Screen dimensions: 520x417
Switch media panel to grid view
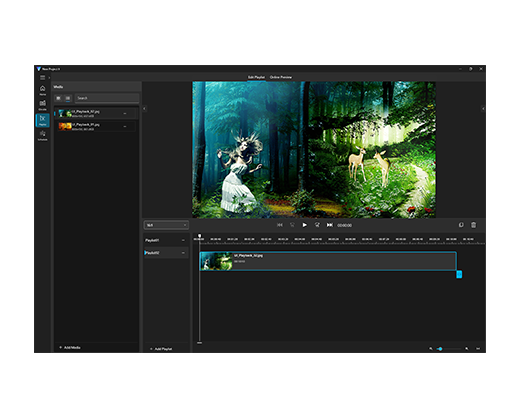[x=58, y=98]
